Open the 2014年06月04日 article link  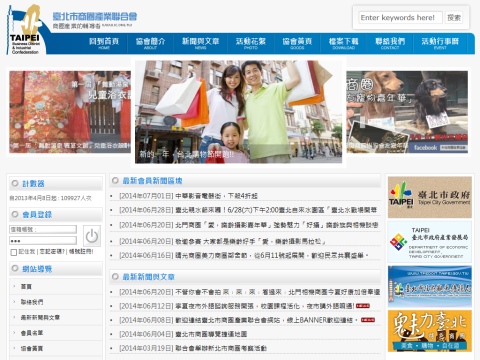click(183, 334)
